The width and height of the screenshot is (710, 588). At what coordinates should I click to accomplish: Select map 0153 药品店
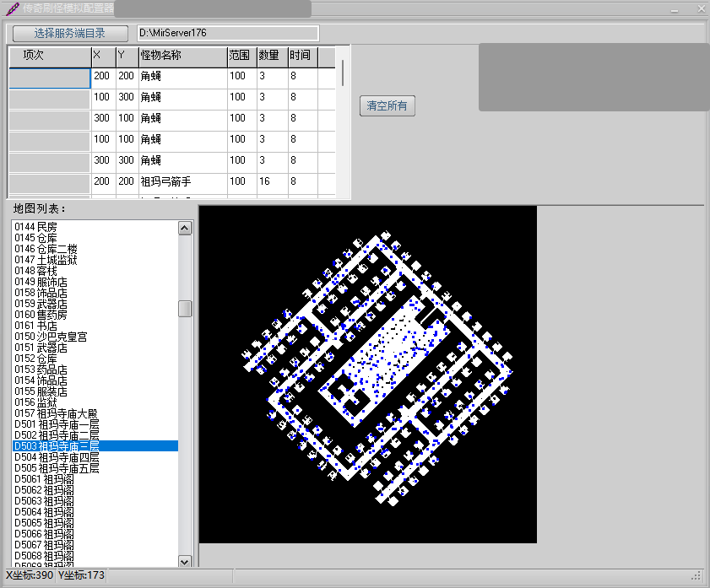pos(95,370)
